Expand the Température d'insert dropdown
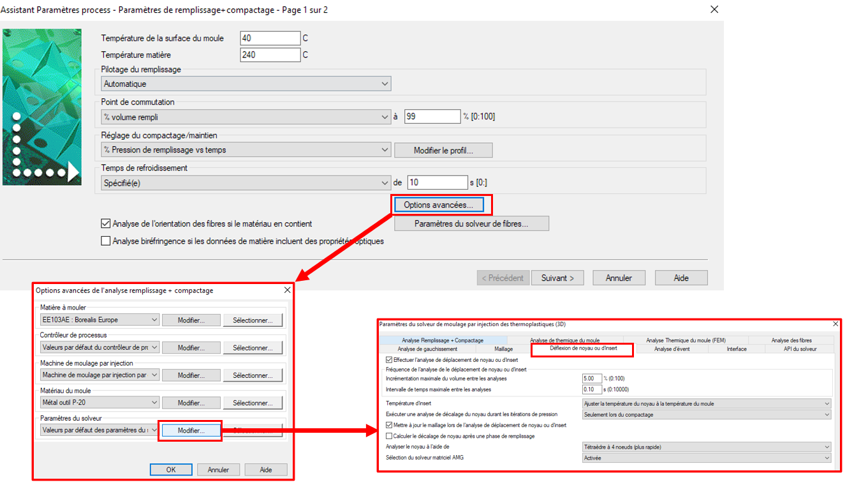Image resolution: width=868 pixels, height=487 pixels. (x=707, y=403)
